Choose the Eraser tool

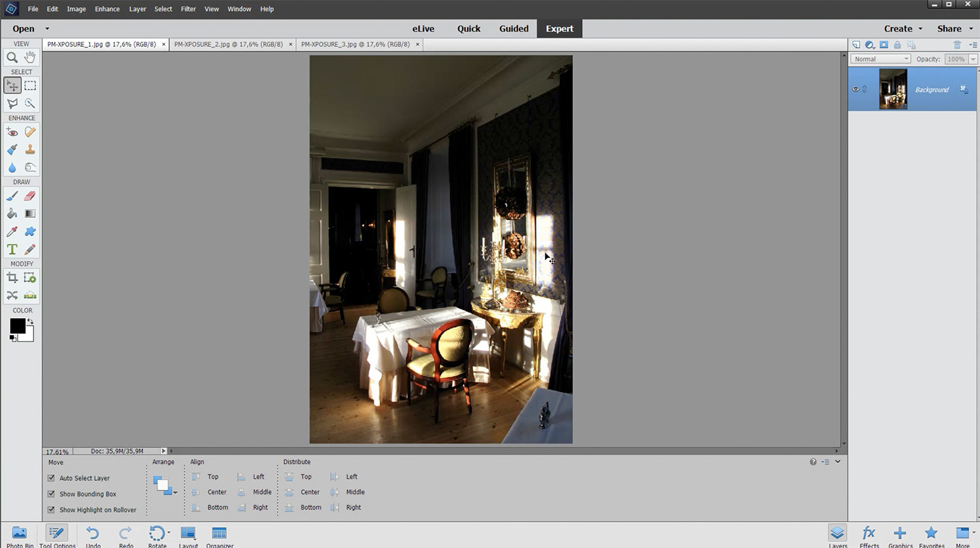click(x=30, y=196)
